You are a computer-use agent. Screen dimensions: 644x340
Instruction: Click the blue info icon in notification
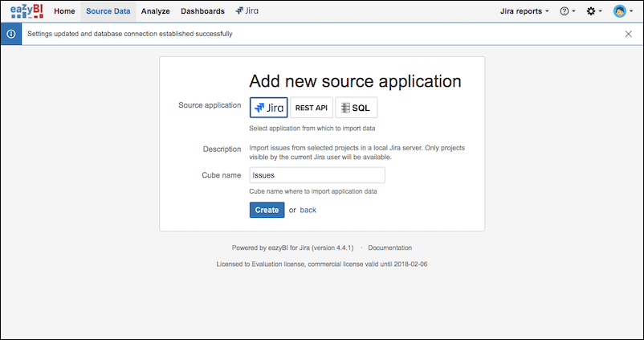tap(10, 35)
